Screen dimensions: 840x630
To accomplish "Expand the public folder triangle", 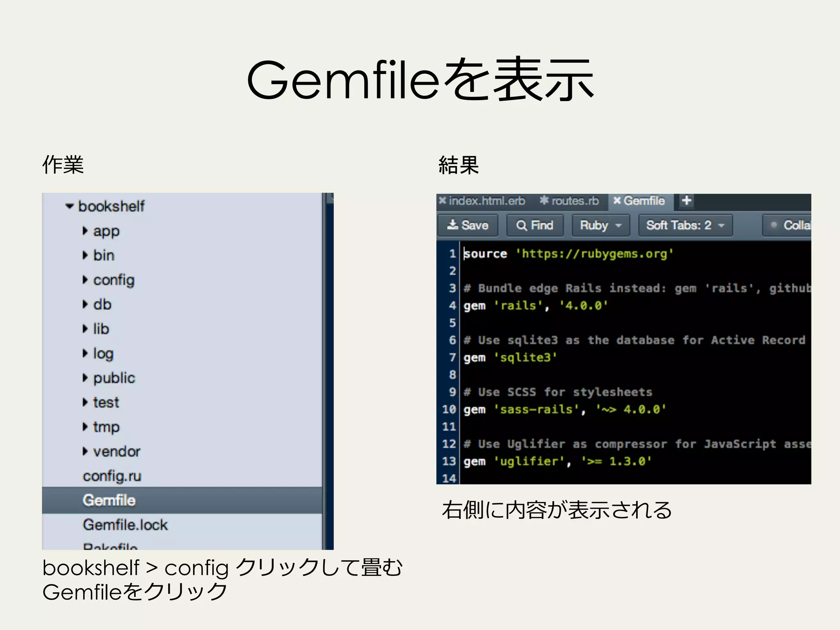I will 85,378.
